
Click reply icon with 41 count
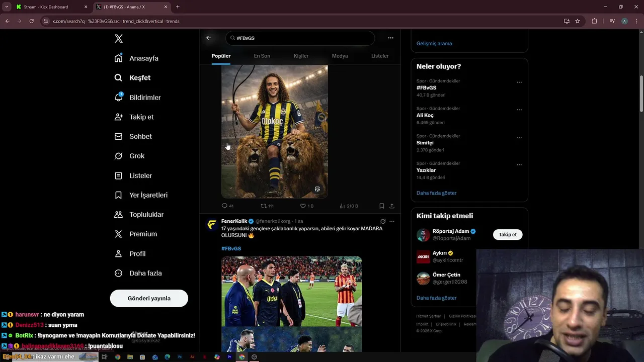click(x=224, y=206)
